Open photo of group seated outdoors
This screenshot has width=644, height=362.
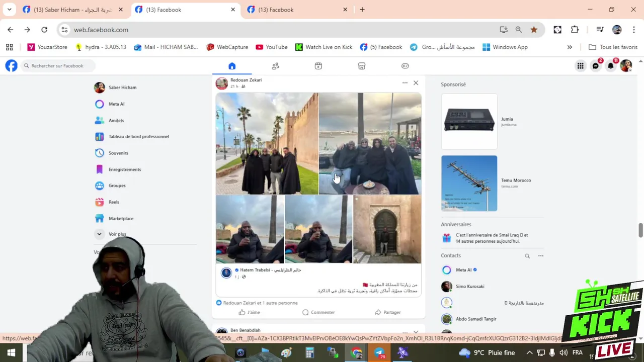point(370,143)
